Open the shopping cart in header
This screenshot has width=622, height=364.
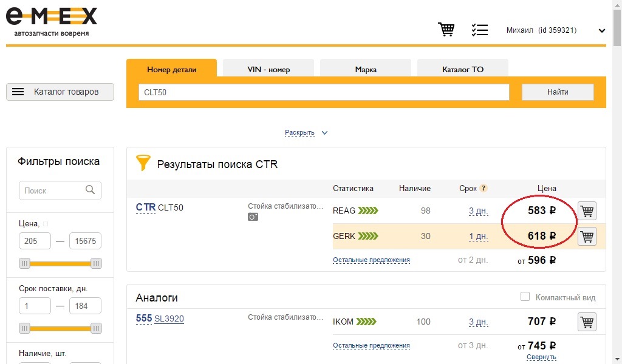(x=446, y=29)
